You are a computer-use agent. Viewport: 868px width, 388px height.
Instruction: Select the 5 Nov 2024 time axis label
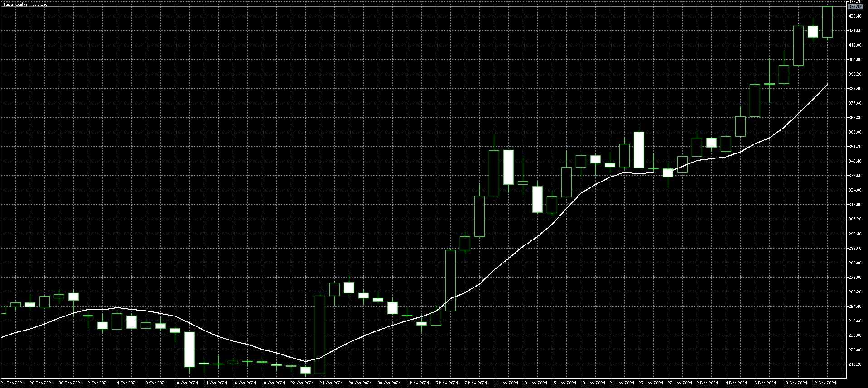point(447,383)
